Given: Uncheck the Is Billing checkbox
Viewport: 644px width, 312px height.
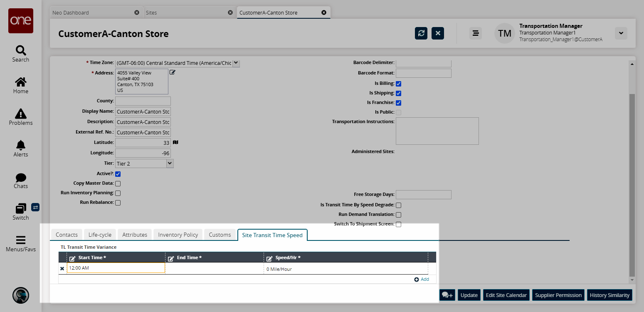Looking at the screenshot, I should click(x=398, y=84).
